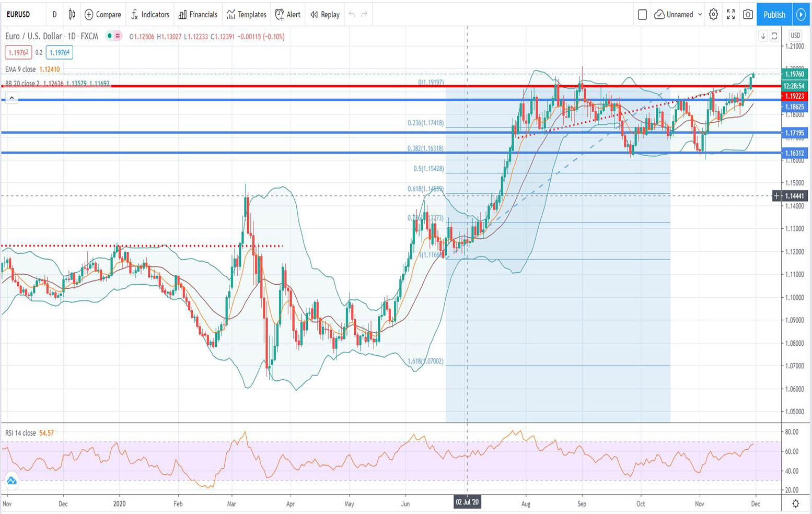Click the redo arrow
The width and height of the screenshot is (812, 514).
pos(364,15)
